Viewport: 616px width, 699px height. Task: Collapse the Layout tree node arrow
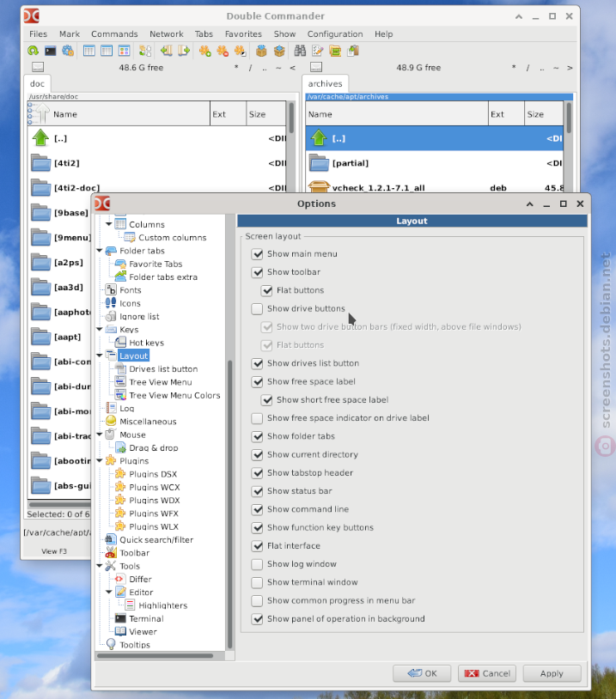(100, 356)
